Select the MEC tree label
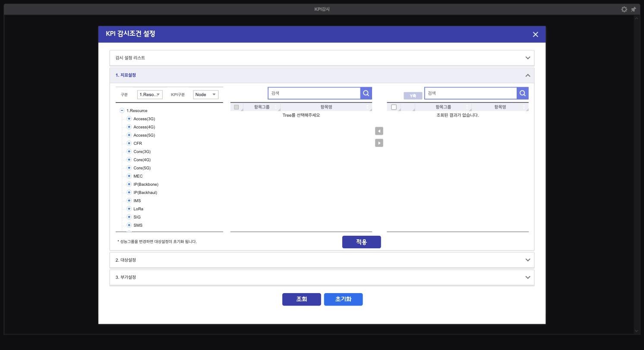Viewport: 644px width, 350px height. click(138, 176)
